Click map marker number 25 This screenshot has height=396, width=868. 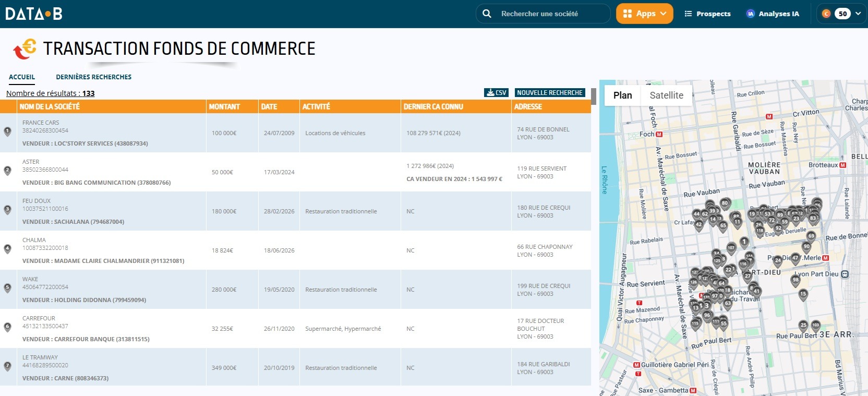[803, 326]
